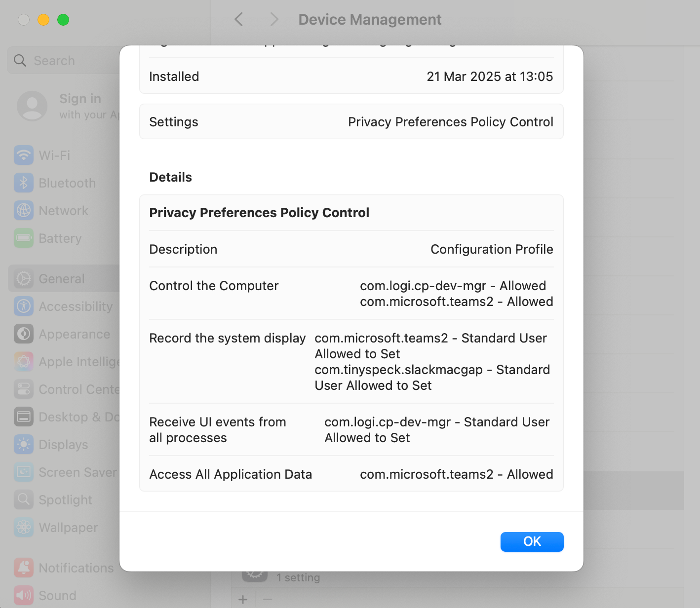Open the Apple Intelligence icon
This screenshot has height=608, width=700.
pos(24,361)
